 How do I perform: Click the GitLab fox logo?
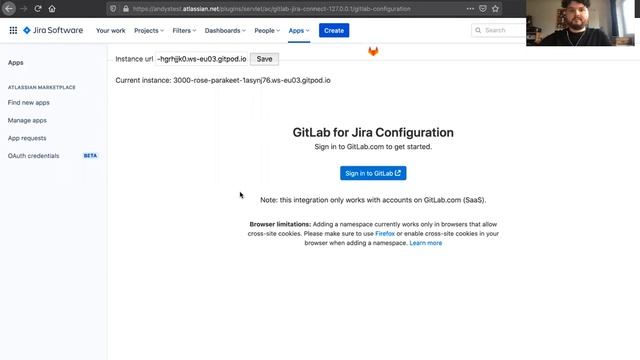373,51
